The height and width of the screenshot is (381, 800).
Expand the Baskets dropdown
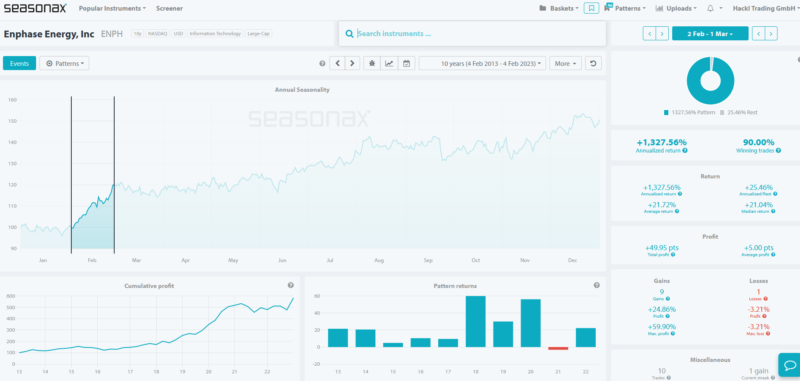point(564,9)
